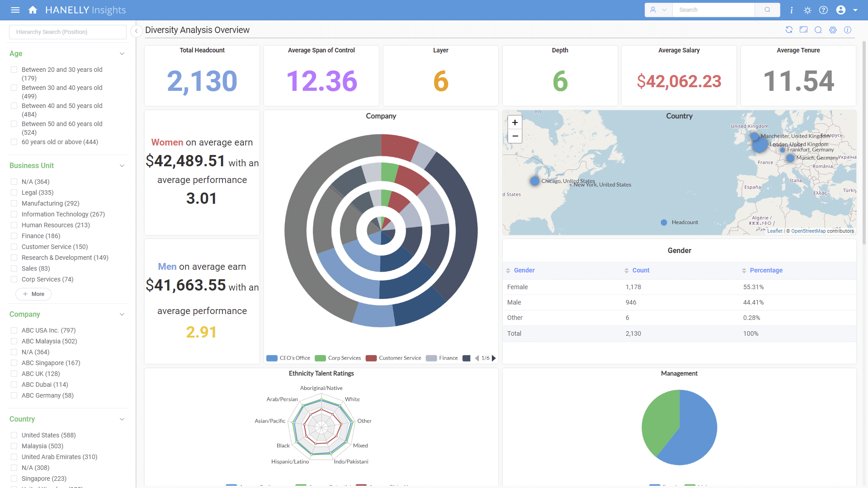The image size is (868, 488).
Task: Open the hamburger navigation menu
Action: pyautogui.click(x=15, y=10)
